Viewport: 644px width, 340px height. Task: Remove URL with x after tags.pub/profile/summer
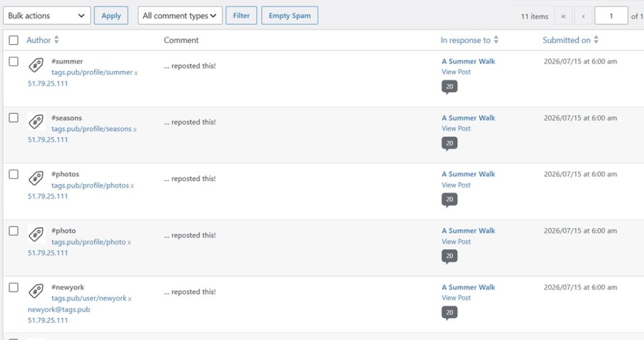pyautogui.click(x=136, y=73)
